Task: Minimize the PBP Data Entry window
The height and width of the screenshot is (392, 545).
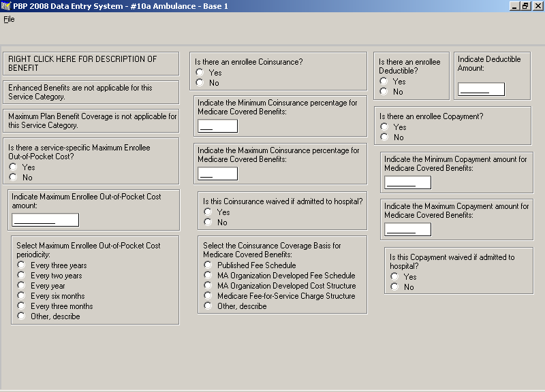Action: tap(514, 6)
